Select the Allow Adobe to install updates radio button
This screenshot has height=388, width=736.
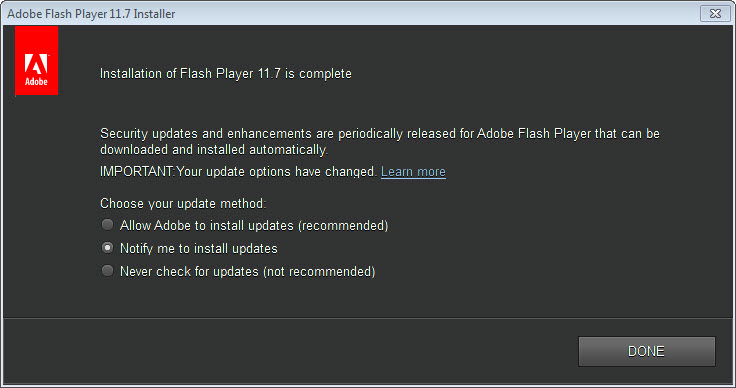point(107,225)
